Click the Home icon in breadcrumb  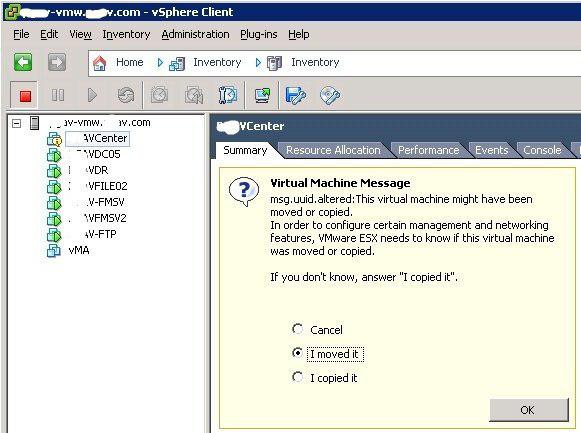[x=99, y=63]
